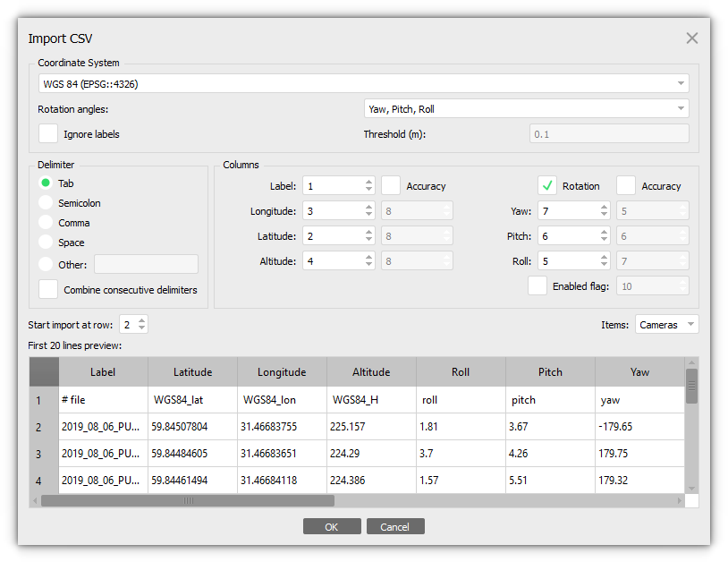Click the Roll column number field
The height and width of the screenshot is (562, 728).
click(568, 261)
